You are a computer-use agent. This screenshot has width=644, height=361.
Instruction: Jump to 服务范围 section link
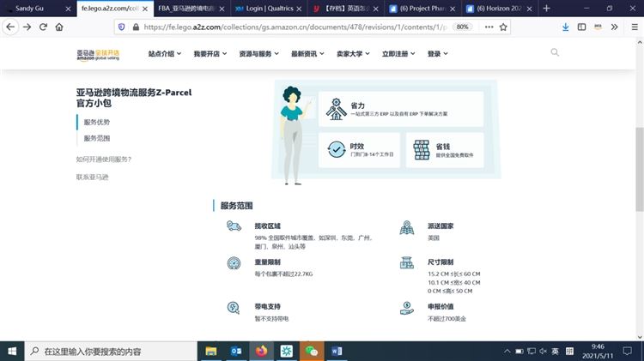pyautogui.click(x=96, y=138)
